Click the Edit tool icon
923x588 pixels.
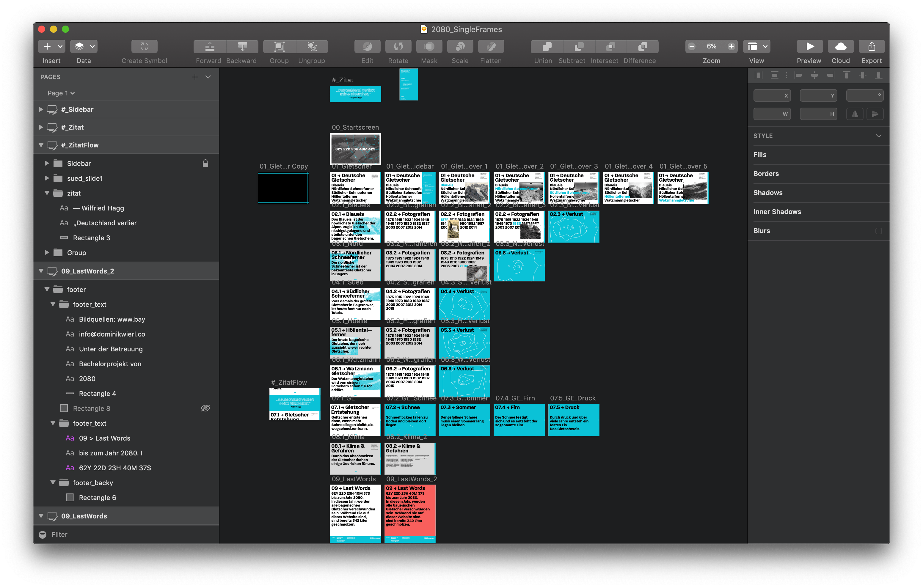pyautogui.click(x=367, y=46)
